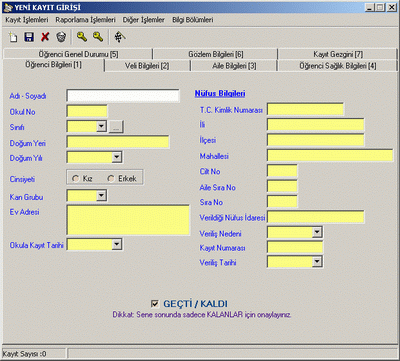Open the Sınıfı dropdown
The width and height of the screenshot is (400, 361).
(x=101, y=126)
